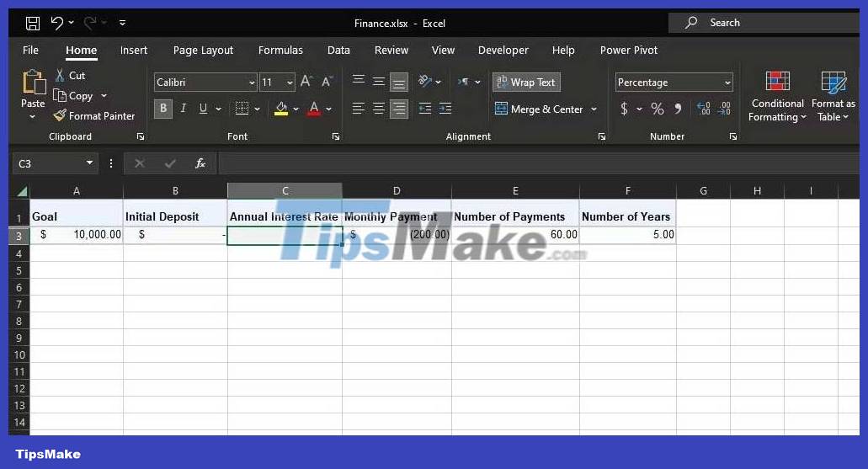868x469 pixels.
Task: Copy the selected cell
Action: tap(73, 96)
